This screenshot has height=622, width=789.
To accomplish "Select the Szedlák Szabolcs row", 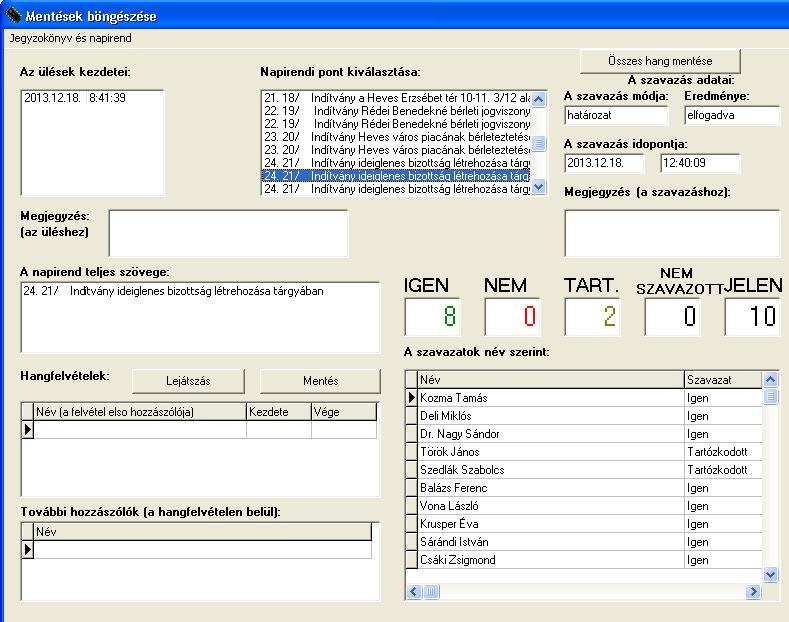I will point(584,470).
